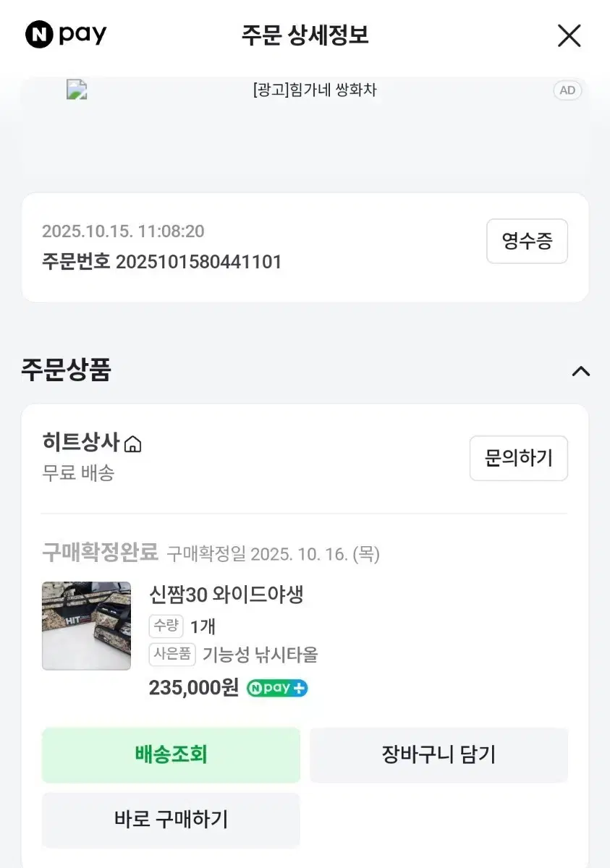Click the Npay plus badge
This screenshot has width=610, height=868.
pos(277,688)
